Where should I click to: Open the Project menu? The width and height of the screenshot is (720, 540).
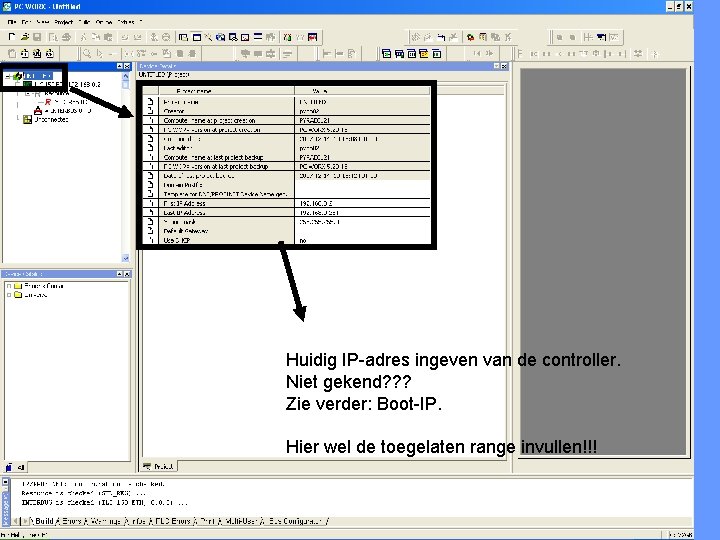63,22
